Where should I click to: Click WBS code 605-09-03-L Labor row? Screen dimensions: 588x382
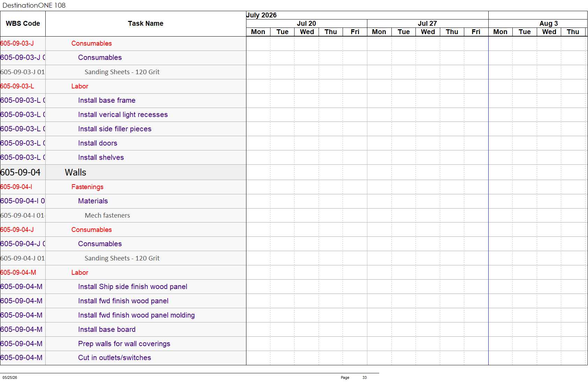tap(17, 86)
